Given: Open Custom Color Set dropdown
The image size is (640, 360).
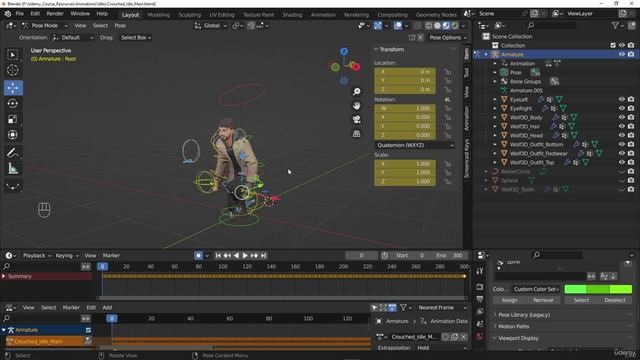Looking at the screenshot, I should [x=536, y=289].
